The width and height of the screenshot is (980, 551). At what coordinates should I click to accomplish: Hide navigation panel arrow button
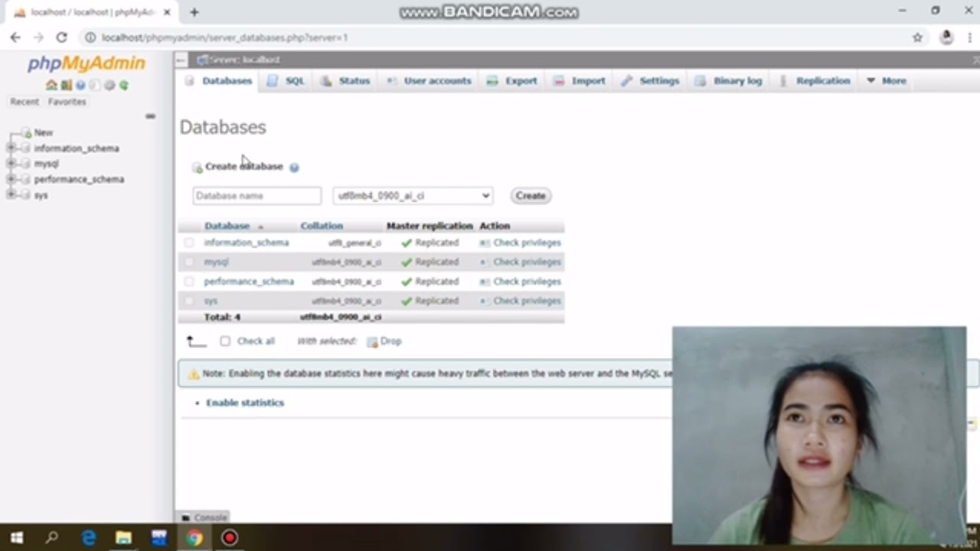point(180,60)
